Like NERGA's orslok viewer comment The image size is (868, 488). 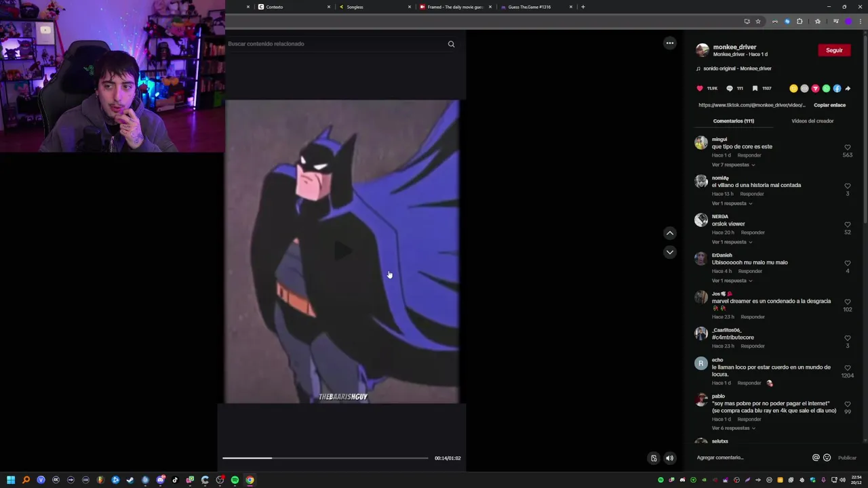click(x=847, y=224)
